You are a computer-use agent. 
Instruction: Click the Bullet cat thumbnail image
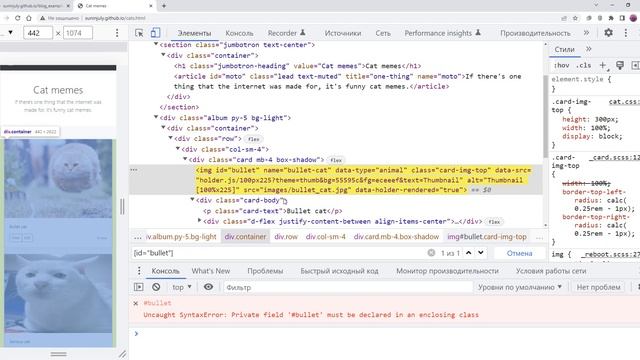click(58, 178)
